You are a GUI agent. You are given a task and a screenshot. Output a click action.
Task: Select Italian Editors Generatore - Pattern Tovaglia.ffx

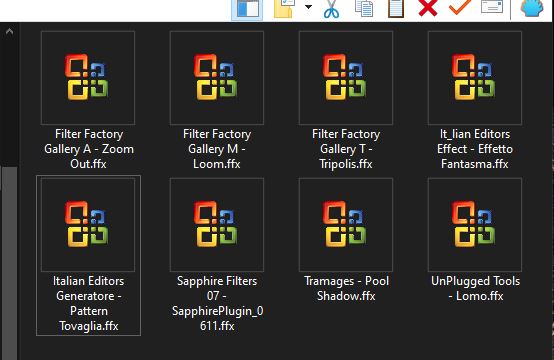[x=88, y=255]
